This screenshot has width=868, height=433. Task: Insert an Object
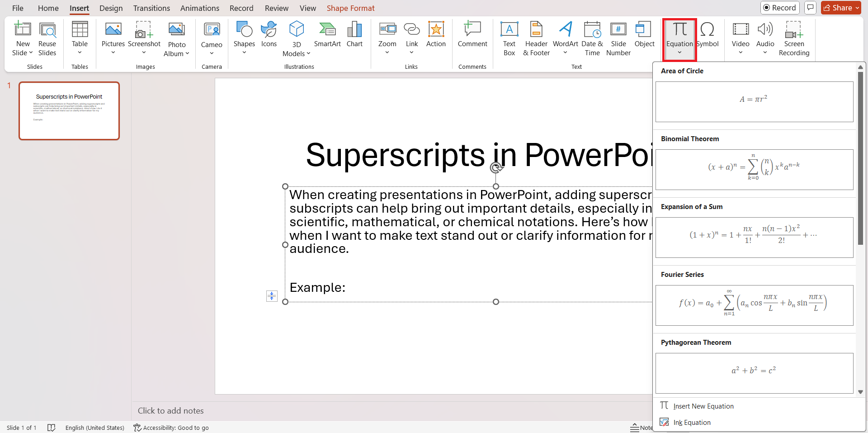point(644,34)
